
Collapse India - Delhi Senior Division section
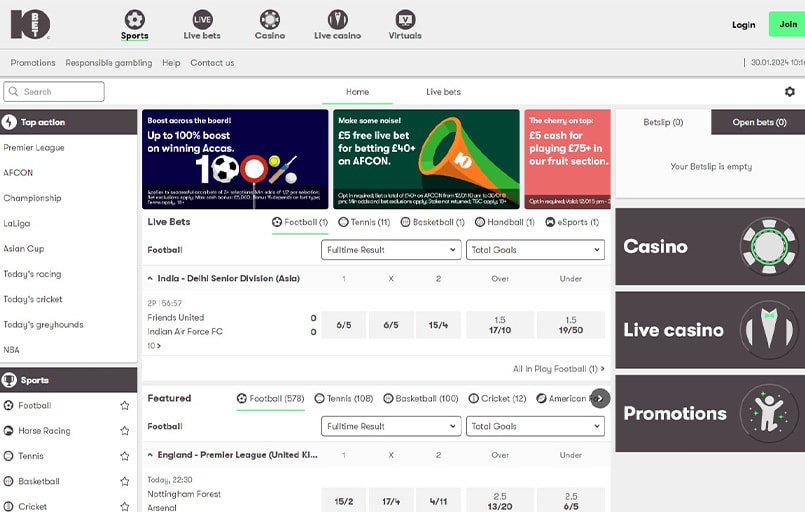(x=150, y=278)
